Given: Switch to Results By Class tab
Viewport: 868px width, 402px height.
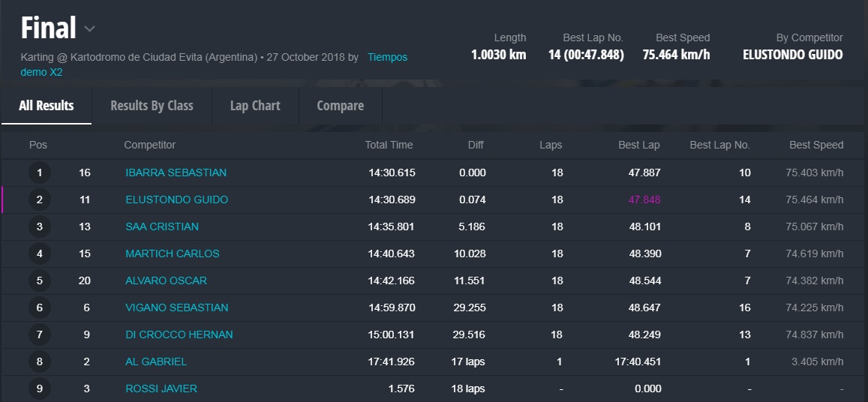Looking at the screenshot, I should [152, 106].
